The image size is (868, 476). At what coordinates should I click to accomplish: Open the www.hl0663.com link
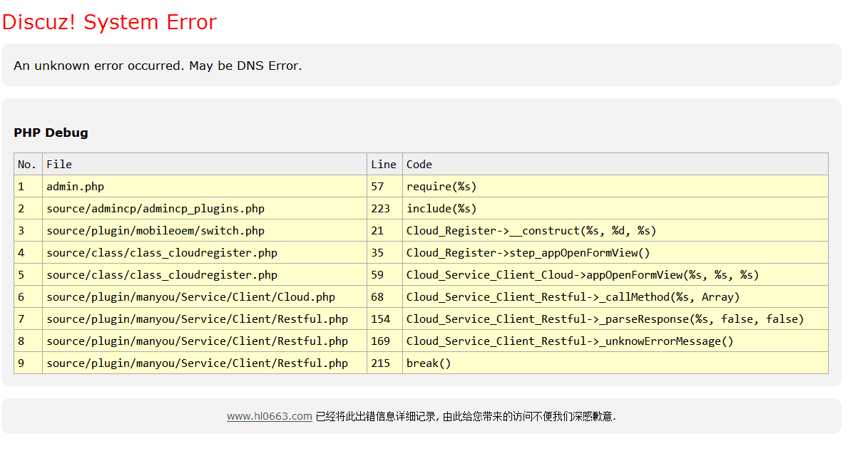(270, 416)
